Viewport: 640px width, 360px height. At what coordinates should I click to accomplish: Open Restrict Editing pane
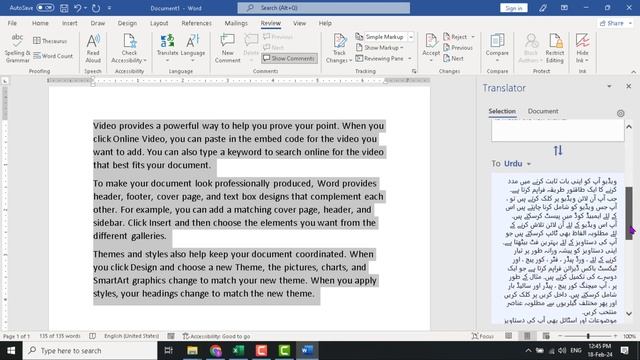pos(555,48)
